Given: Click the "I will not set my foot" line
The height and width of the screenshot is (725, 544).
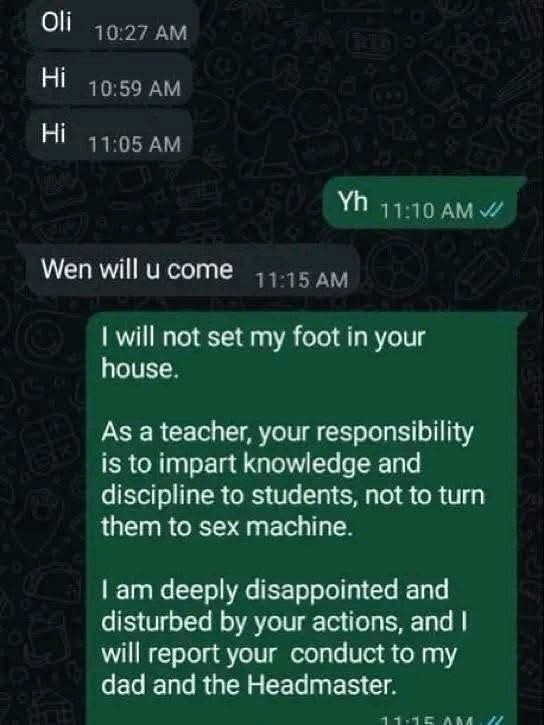Looking at the screenshot, I should 263,338.
